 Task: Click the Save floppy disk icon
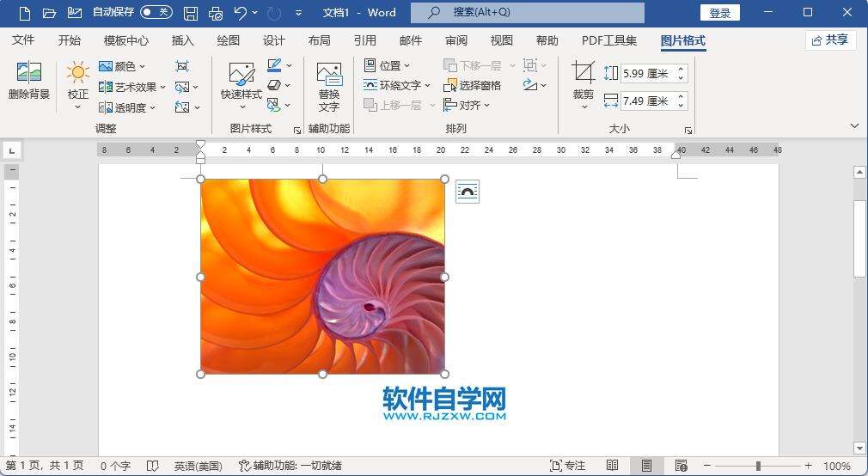pyautogui.click(x=191, y=13)
